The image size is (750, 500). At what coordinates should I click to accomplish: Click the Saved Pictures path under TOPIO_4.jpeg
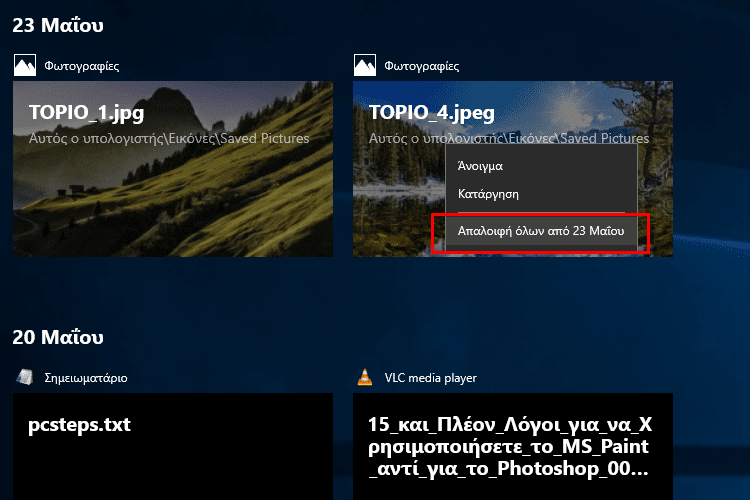509,138
